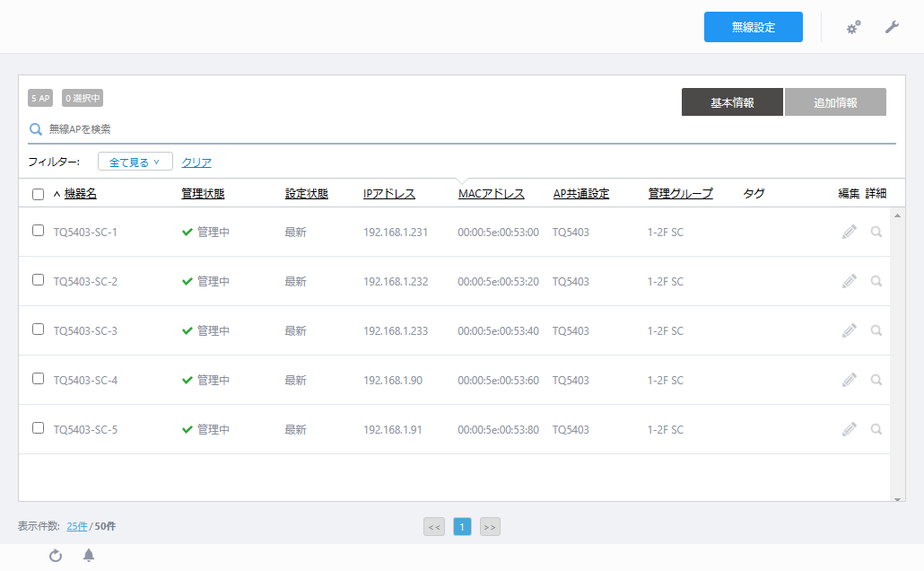View details of TQ5403-SC-1
This screenshot has height=571, width=924.
[876, 232]
